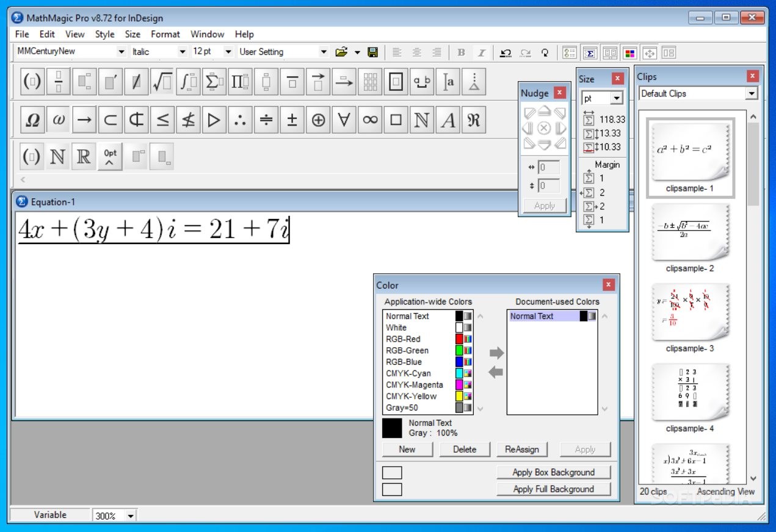
Task: Click the ReAssign button
Action: 522,449
